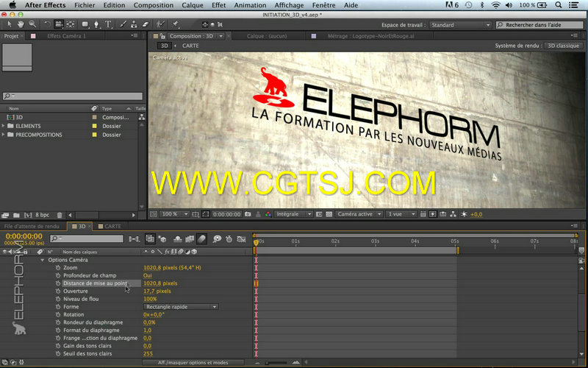Open the Espace de travail Standard dropdown
The width and height of the screenshot is (588, 368).
pos(460,25)
